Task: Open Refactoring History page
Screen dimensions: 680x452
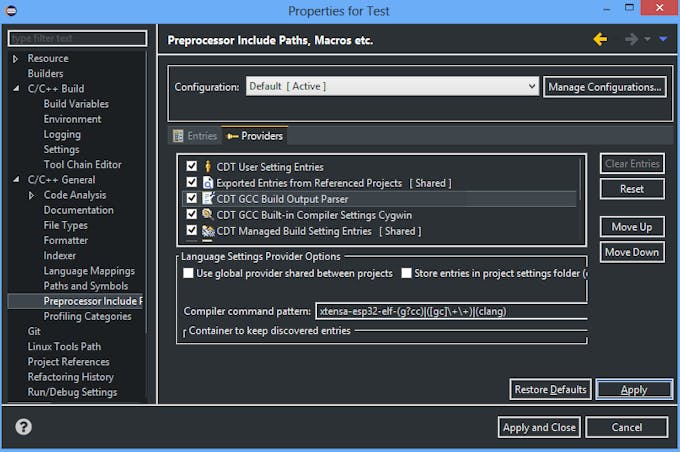Action: click(x=71, y=377)
